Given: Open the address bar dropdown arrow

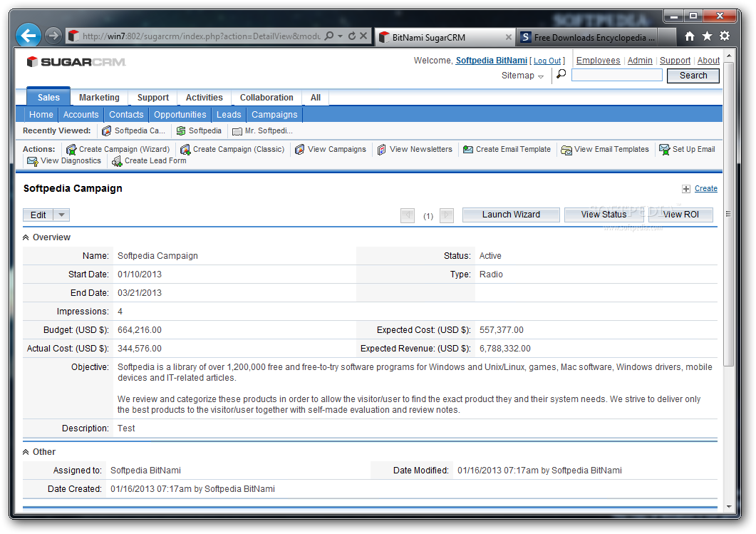Looking at the screenshot, I should [341, 36].
